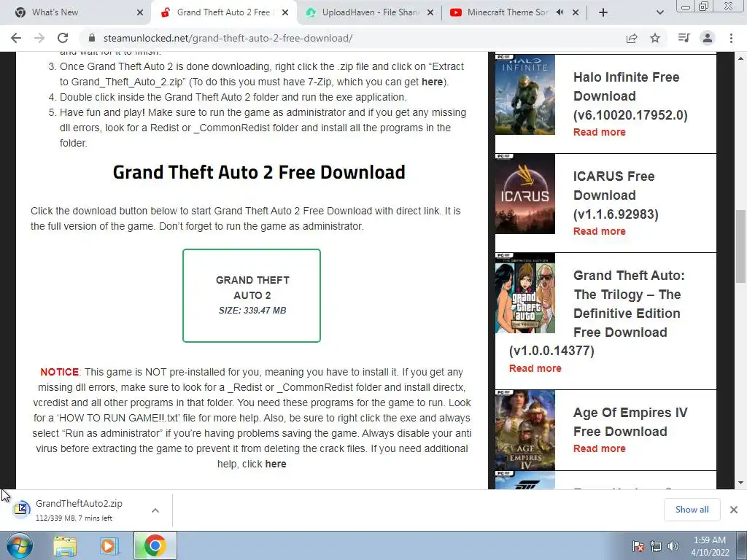This screenshot has height=560, width=747.
Task: Close the Grand Theft Auto 2 tab
Action: (285, 12)
